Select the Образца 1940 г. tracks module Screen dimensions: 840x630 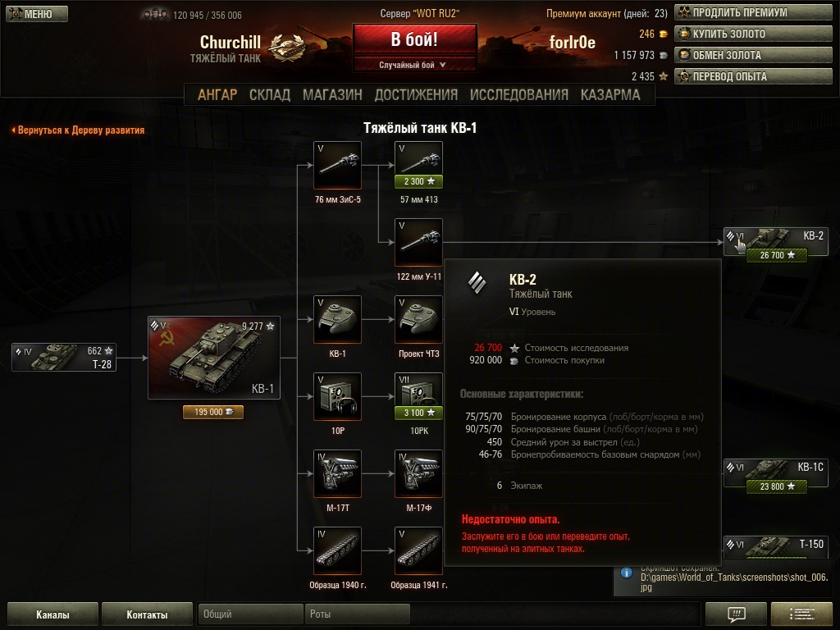click(337, 550)
